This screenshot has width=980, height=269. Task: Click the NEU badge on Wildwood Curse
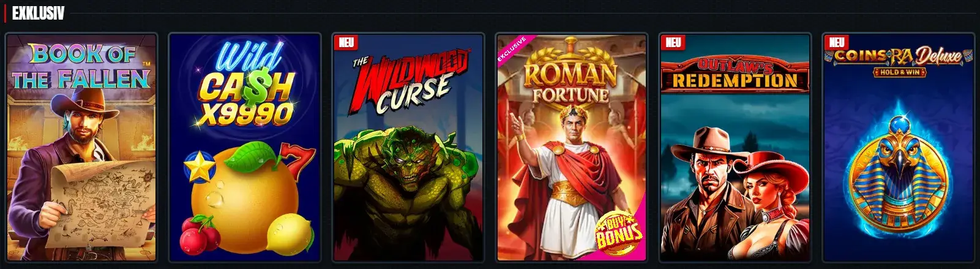click(x=347, y=42)
